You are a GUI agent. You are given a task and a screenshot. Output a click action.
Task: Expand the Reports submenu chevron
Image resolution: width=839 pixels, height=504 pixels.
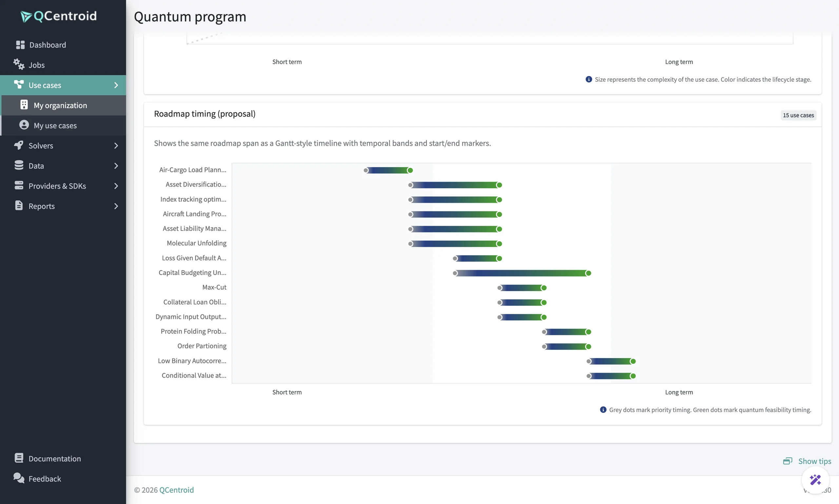tap(116, 206)
